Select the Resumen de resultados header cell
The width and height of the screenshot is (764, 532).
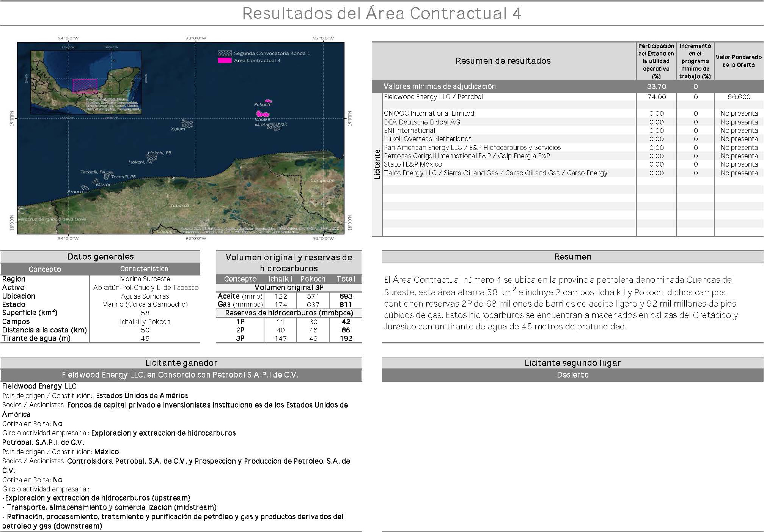point(503,61)
